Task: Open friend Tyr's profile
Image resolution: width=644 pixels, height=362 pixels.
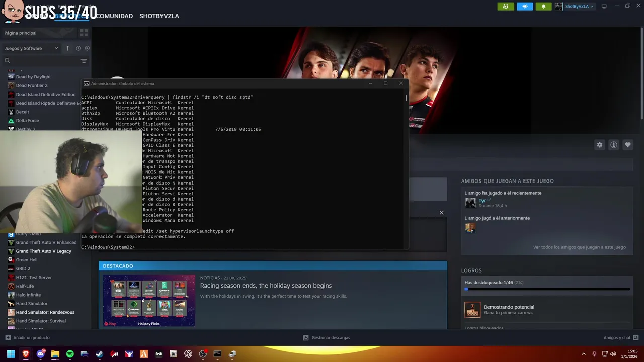Action: point(482,200)
